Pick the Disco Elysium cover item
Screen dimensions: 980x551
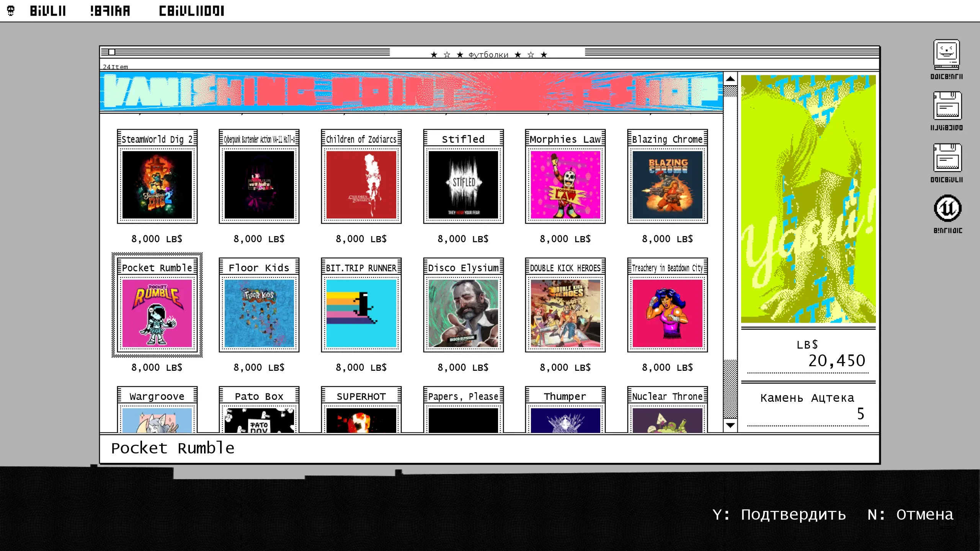click(x=463, y=313)
